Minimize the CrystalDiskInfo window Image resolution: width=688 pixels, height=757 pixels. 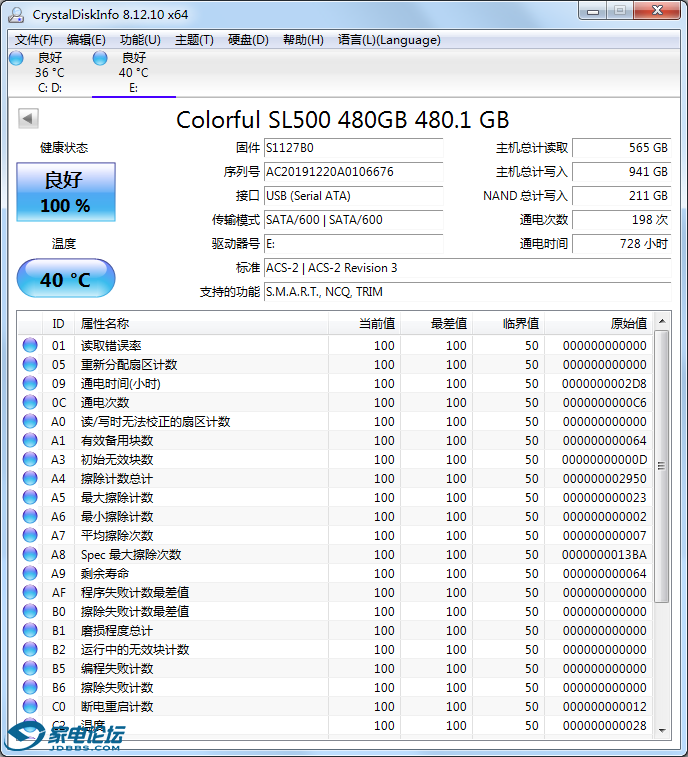pos(593,11)
